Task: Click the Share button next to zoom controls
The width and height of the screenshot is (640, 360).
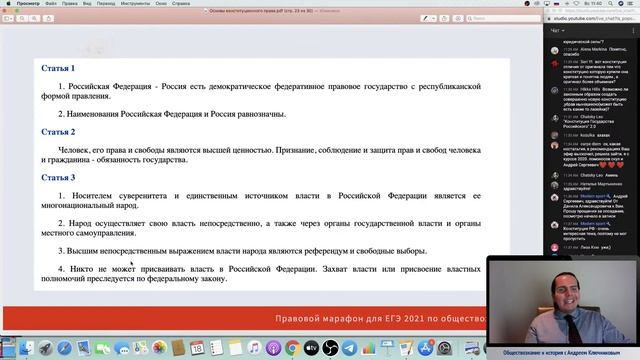Action: tap(48, 18)
